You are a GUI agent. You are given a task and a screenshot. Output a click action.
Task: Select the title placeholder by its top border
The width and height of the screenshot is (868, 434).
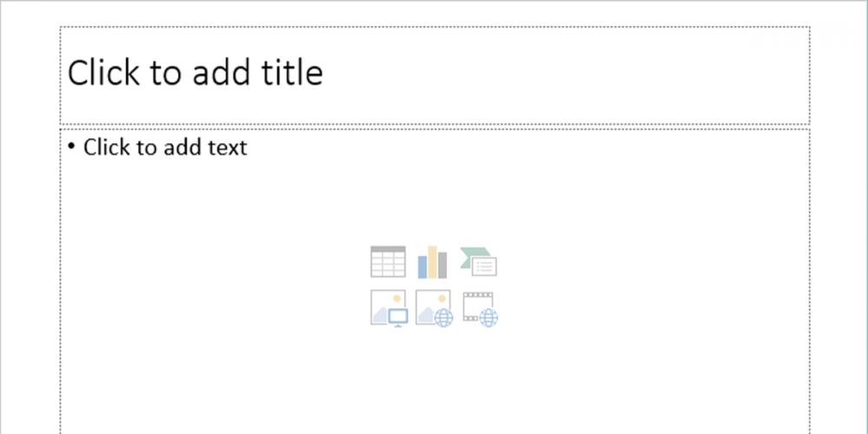[434, 27]
